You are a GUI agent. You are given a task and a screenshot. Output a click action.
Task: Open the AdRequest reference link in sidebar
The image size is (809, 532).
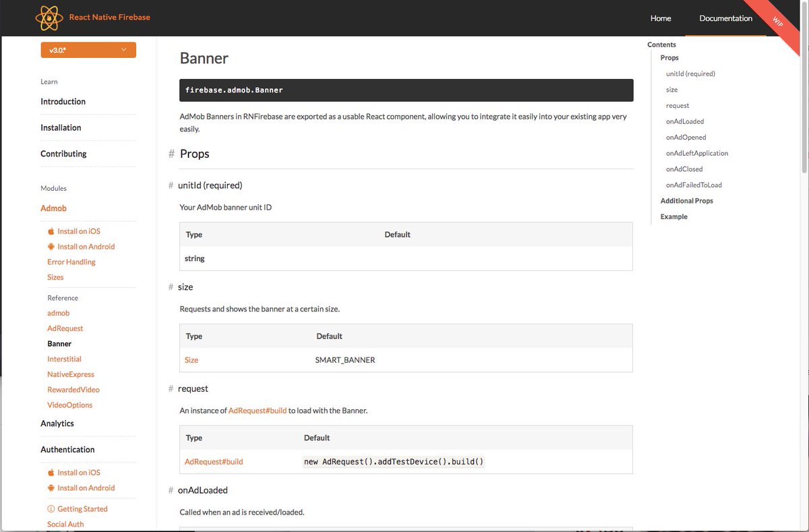(65, 328)
